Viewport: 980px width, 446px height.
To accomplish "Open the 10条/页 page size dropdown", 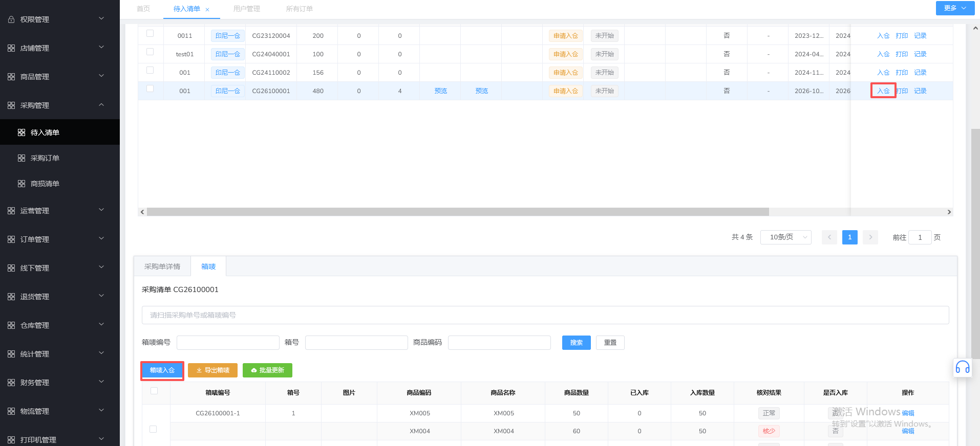I will click(786, 237).
